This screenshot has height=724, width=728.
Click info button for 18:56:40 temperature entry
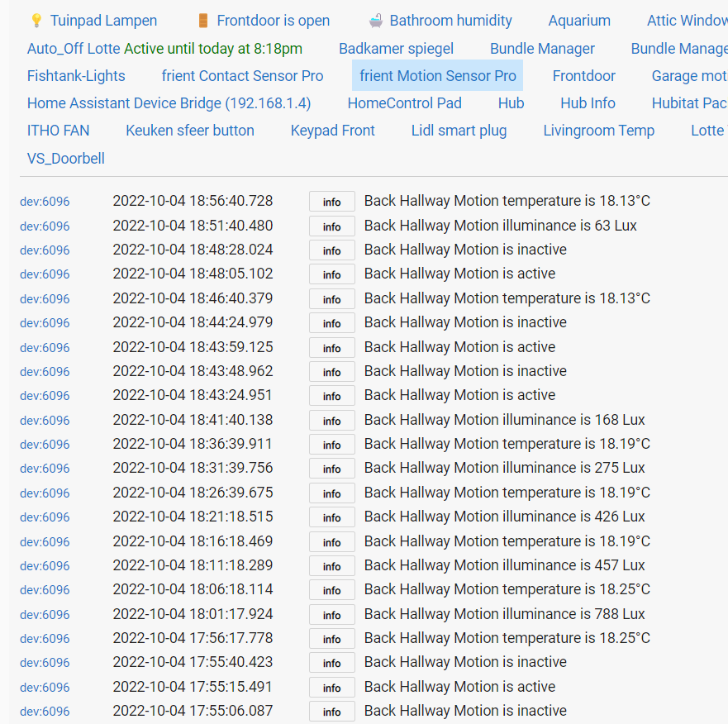(x=331, y=202)
